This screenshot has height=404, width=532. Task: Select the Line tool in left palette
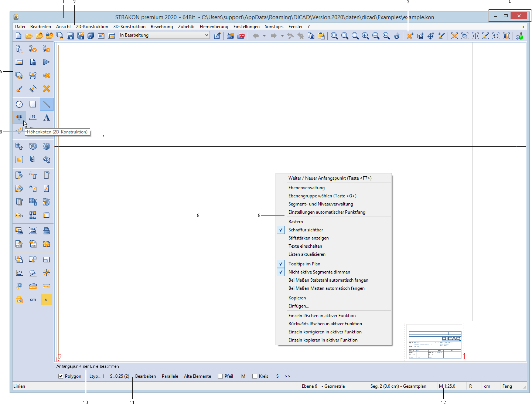click(x=47, y=104)
